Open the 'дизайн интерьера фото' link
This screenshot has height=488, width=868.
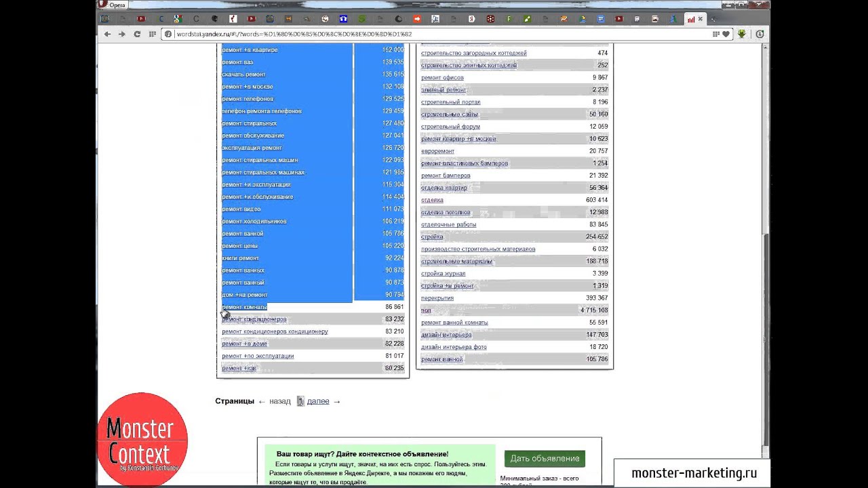pos(454,346)
